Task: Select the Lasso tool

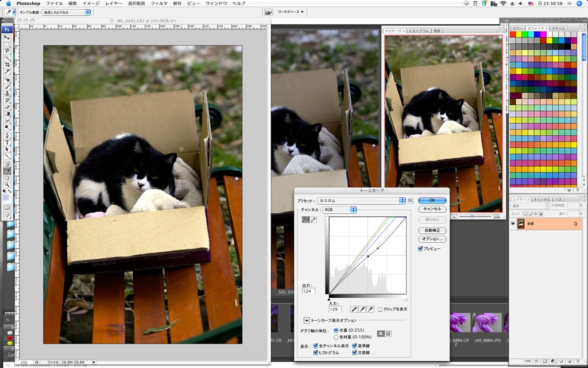Action: tap(7, 51)
